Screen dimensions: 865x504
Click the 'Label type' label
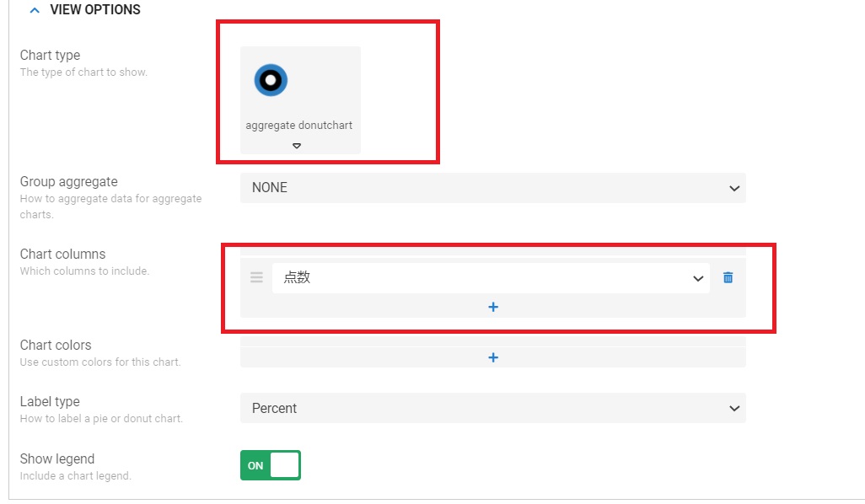(x=50, y=401)
